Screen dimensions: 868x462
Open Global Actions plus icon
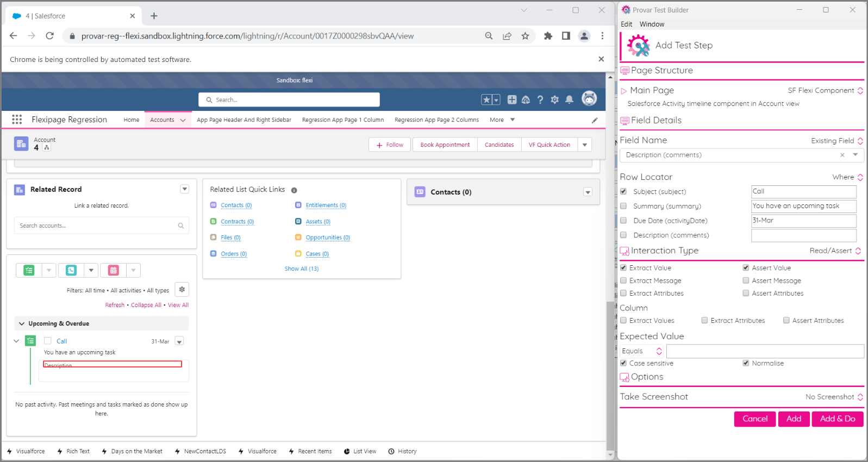(x=512, y=99)
